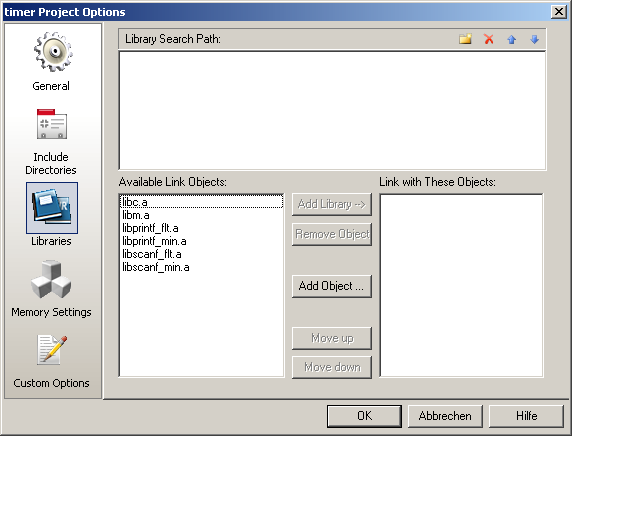Click the Add Library button
Screen dimensions: 640x512
[332, 204]
